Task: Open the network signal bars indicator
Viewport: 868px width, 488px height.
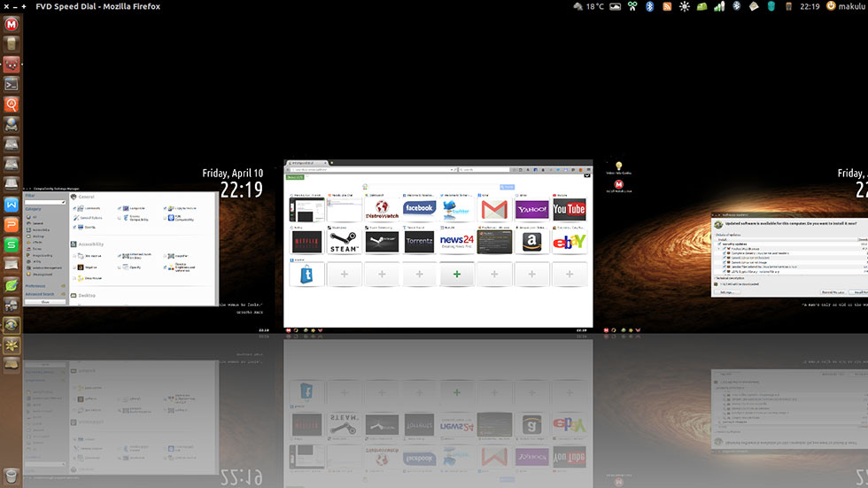Action: (719, 6)
